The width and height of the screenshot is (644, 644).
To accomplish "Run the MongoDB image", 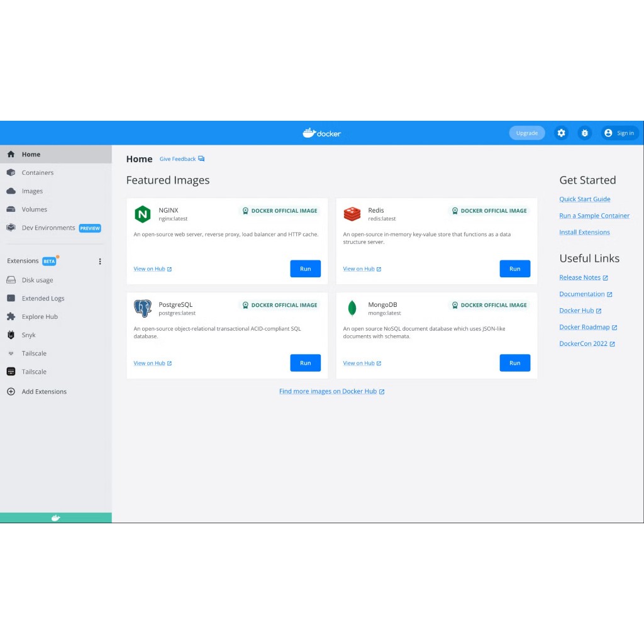I will tap(514, 363).
